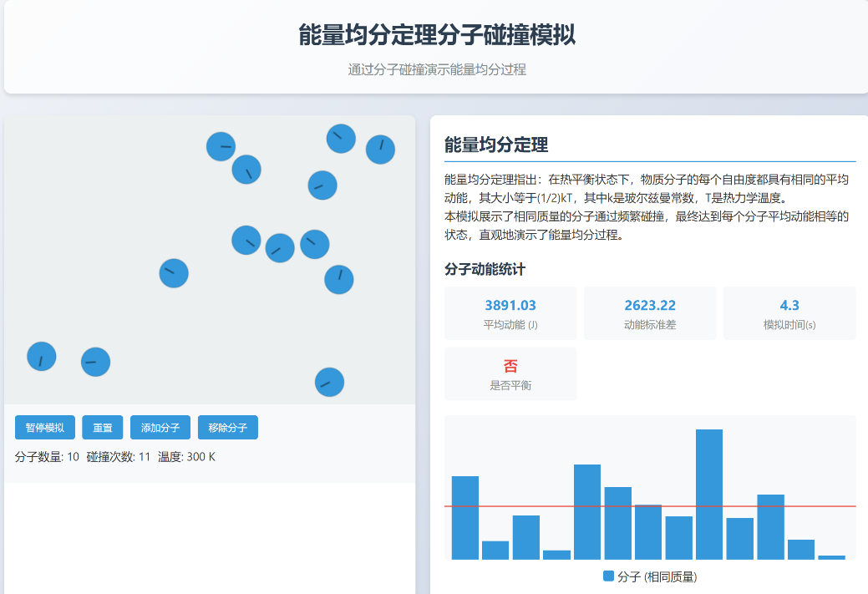Click the blue legend color box
The height and width of the screenshot is (594, 868).
coord(608,576)
